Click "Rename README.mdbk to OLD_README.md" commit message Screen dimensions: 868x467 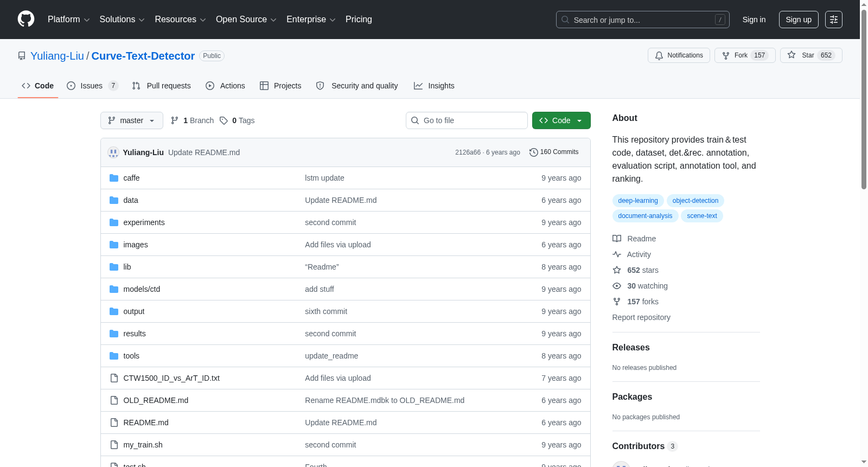385,400
